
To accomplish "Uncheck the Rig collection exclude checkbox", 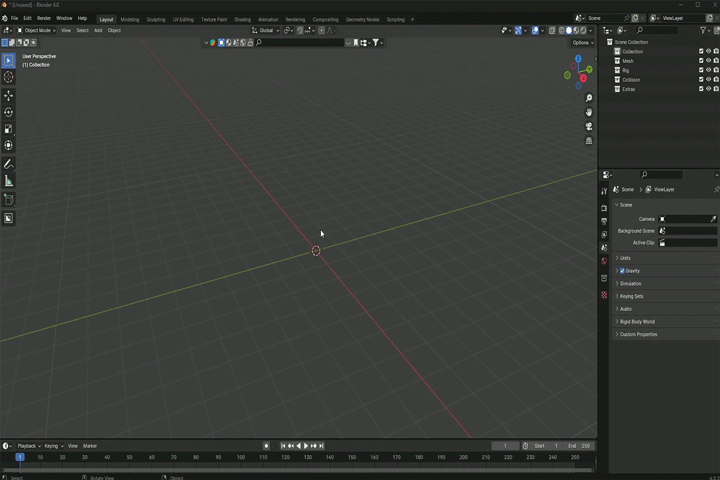I will [x=701, y=70].
